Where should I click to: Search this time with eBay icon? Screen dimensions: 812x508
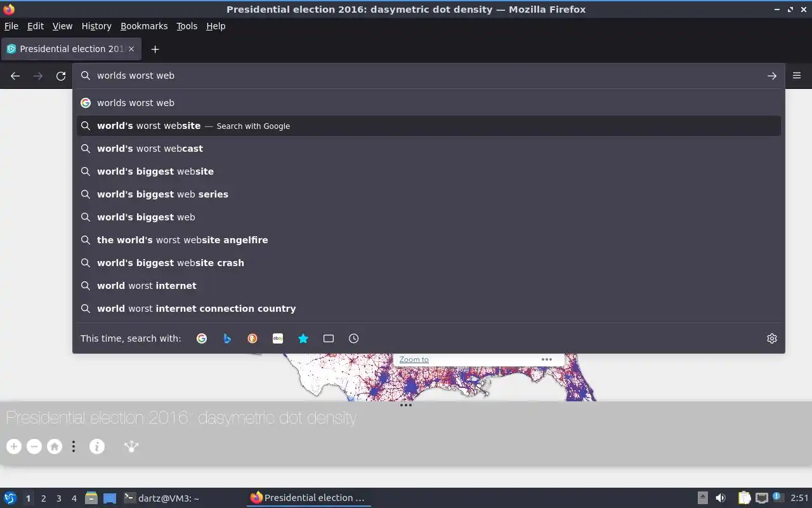278,338
